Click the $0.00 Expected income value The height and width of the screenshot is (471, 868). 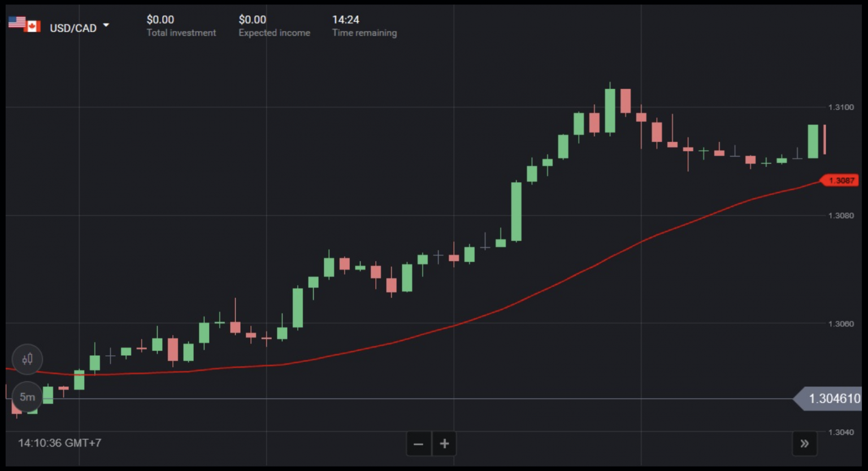(x=252, y=20)
